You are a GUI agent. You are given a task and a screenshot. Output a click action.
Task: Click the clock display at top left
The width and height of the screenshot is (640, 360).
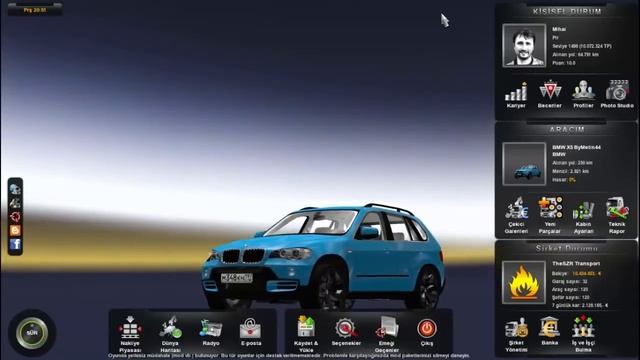point(35,10)
